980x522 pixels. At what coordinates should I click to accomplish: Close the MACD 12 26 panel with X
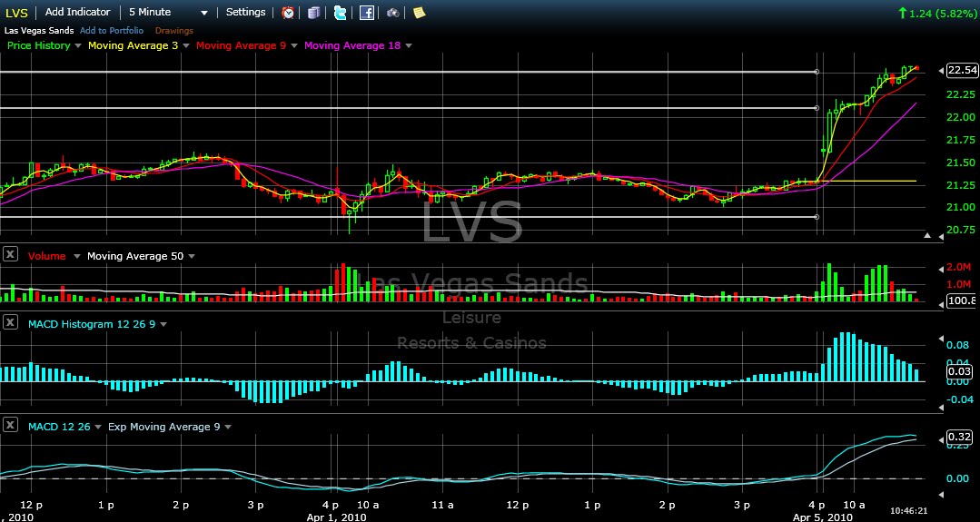(10, 426)
